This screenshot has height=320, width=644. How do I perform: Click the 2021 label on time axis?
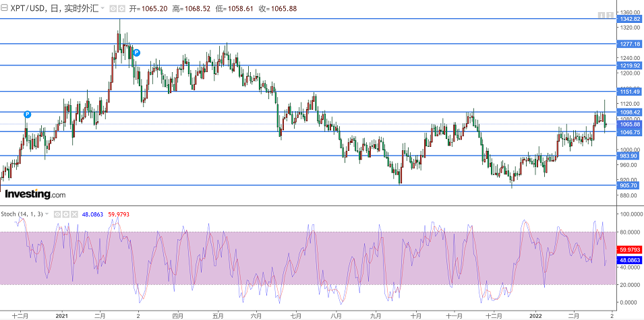coord(61,316)
